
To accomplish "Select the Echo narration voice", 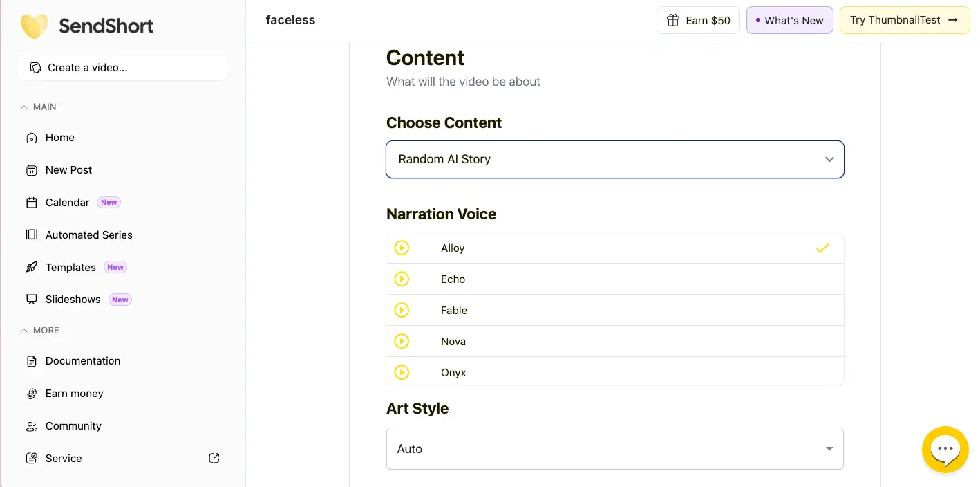I will tap(615, 279).
